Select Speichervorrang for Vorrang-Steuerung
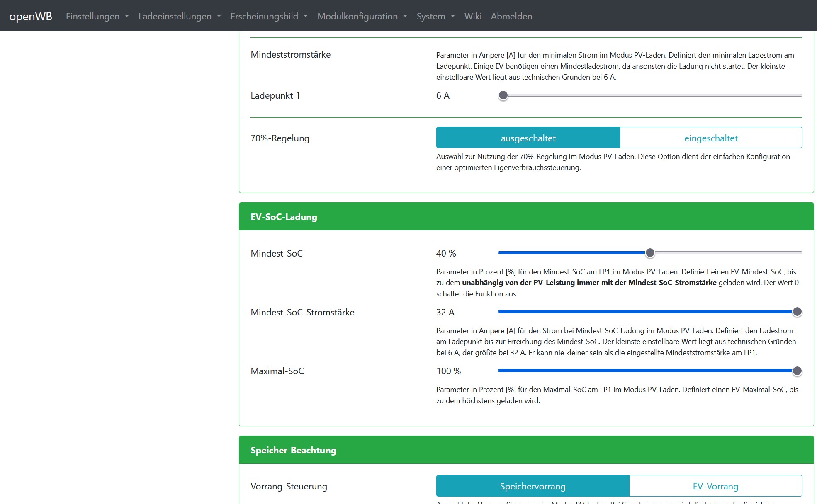The image size is (817, 504). (533, 486)
